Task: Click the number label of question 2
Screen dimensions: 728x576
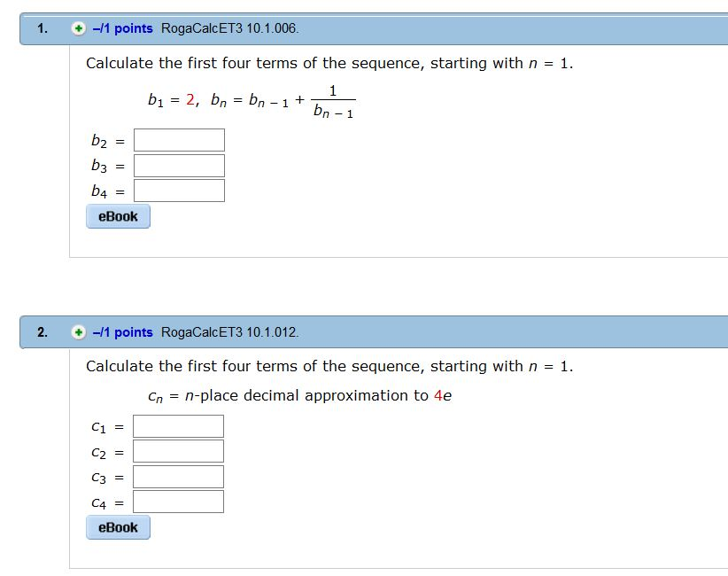Action: [39, 332]
